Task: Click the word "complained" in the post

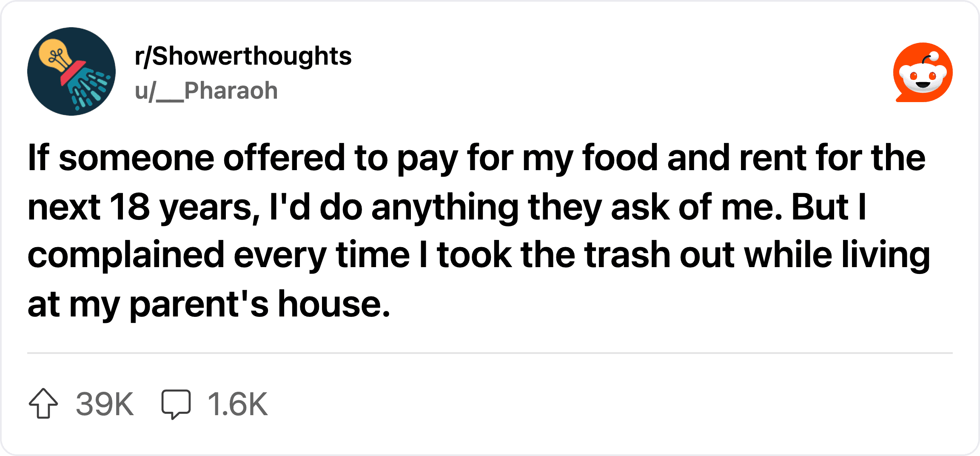Action: (126, 255)
